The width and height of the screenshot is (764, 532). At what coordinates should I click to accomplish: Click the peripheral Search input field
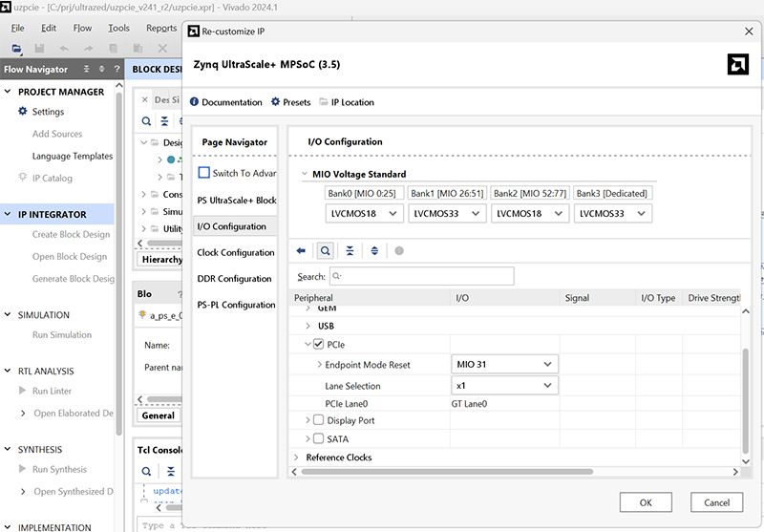pos(421,277)
